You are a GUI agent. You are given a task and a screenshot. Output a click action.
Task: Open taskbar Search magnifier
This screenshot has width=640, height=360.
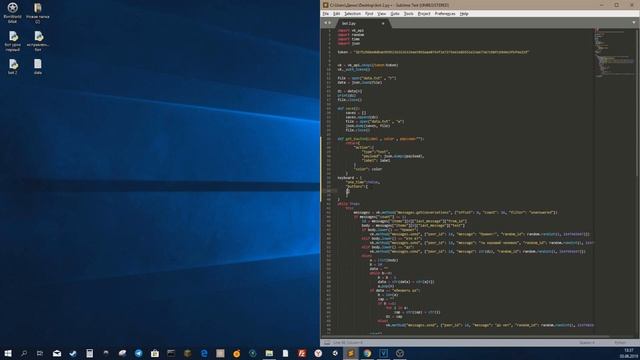pyautogui.click(x=24, y=353)
